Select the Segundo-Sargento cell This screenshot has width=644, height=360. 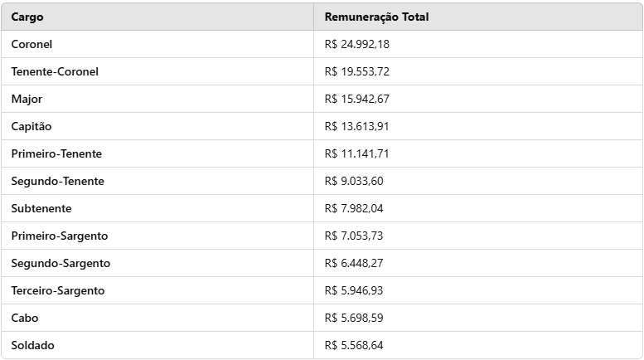tap(61, 263)
